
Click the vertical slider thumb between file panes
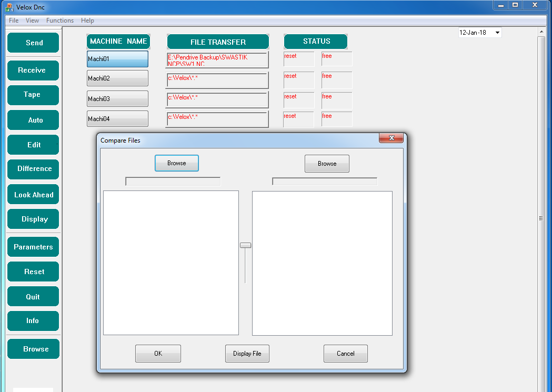tap(245, 245)
